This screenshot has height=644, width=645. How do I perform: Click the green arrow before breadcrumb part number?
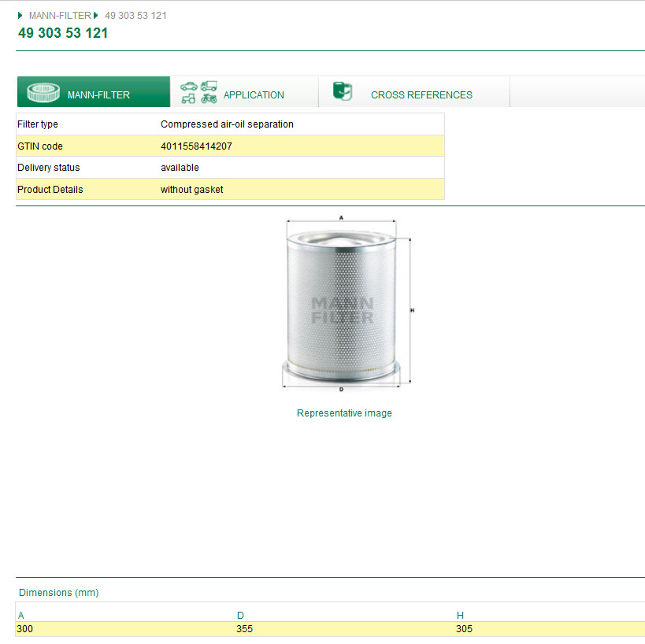coord(96,16)
